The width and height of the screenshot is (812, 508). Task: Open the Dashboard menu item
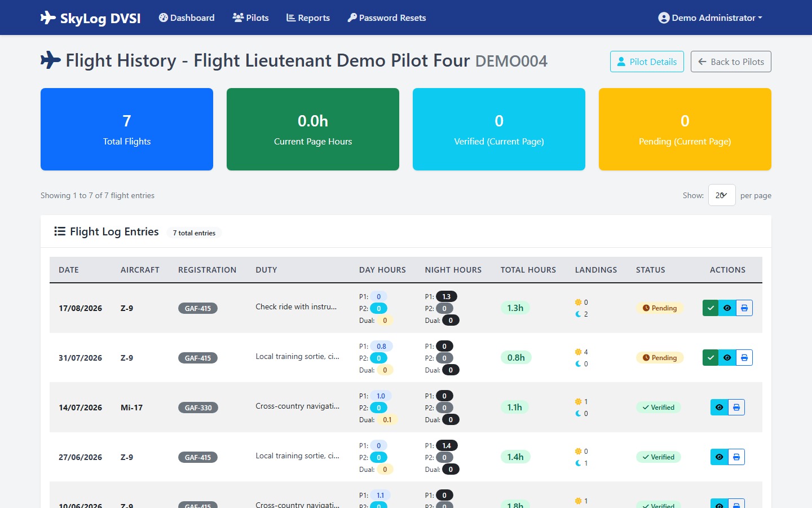click(x=187, y=18)
